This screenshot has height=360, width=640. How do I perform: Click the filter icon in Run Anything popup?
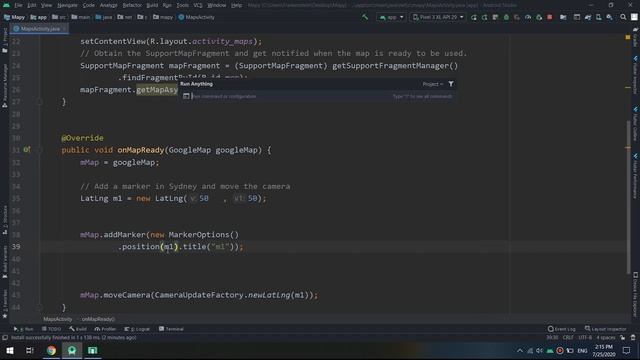click(451, 84)
